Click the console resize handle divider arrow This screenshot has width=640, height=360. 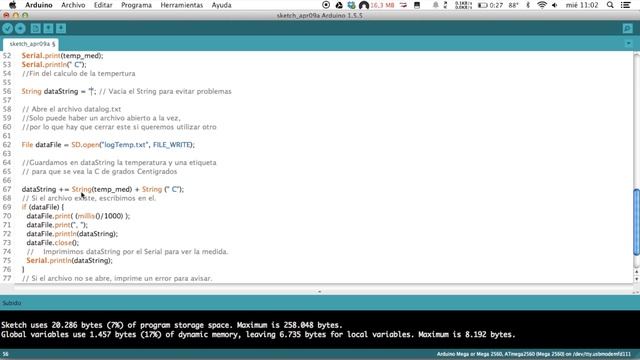click(320, 291)
